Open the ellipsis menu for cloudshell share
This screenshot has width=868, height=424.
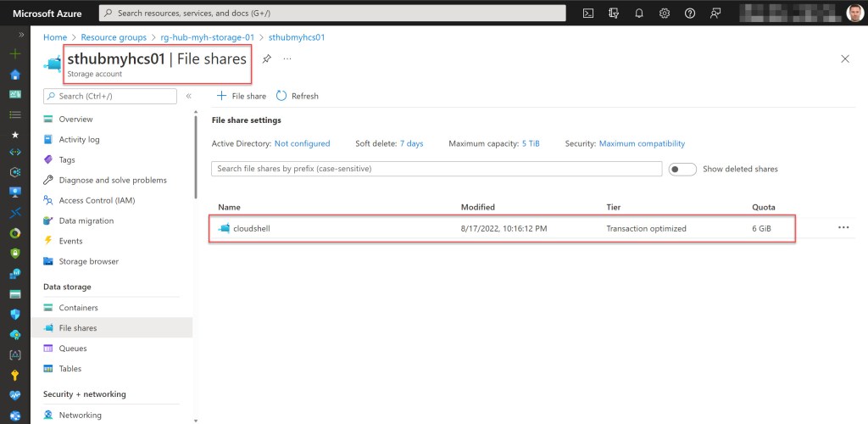[843, 228]
